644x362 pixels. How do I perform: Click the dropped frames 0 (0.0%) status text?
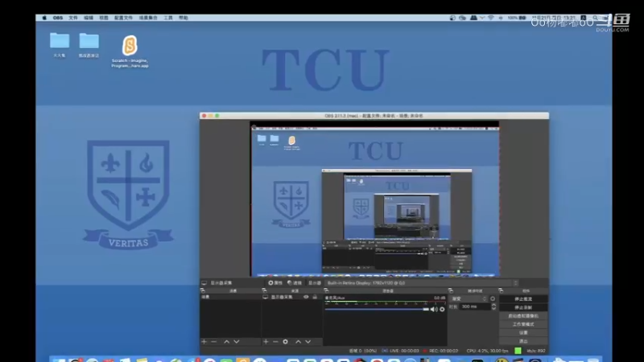point(363,351)
